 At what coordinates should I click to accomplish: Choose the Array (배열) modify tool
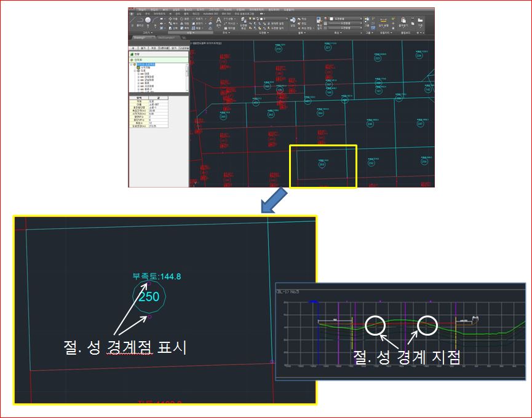(x=197, y=28)
